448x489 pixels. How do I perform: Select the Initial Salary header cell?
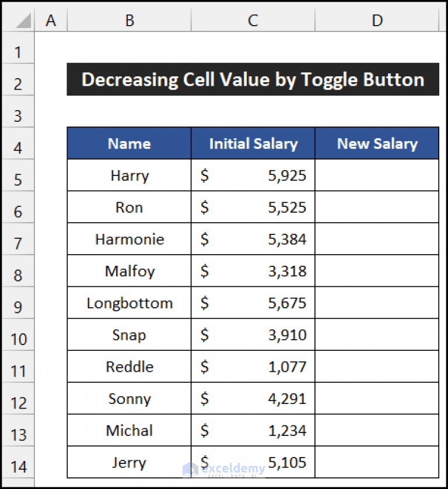point(253,143)
